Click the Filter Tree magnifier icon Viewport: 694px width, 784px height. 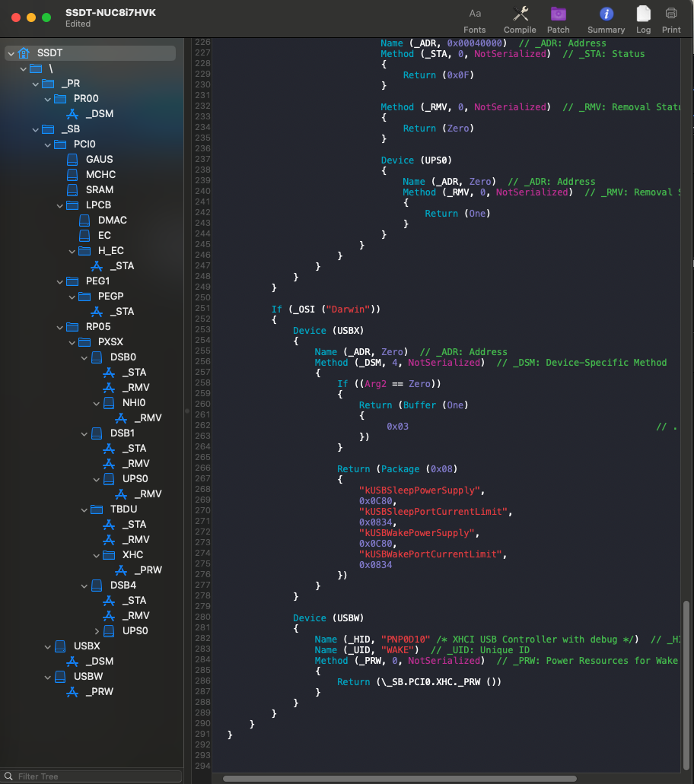coord(8,776)
